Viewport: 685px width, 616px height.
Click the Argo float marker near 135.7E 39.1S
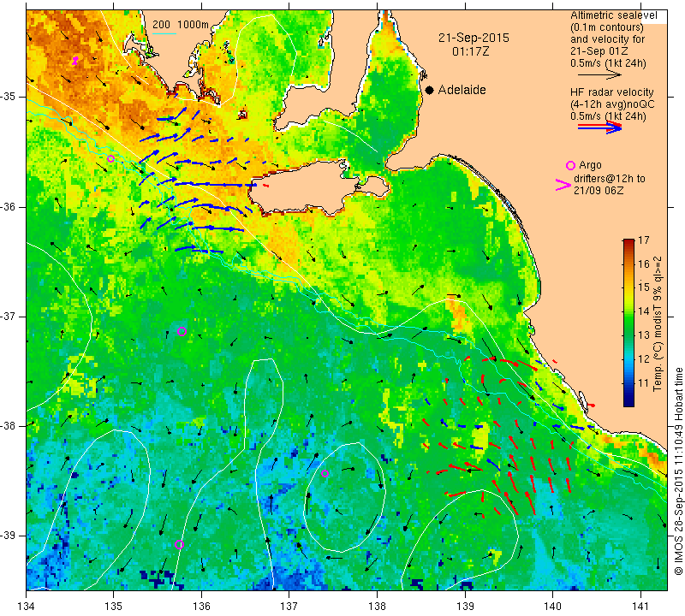[179, 544]
